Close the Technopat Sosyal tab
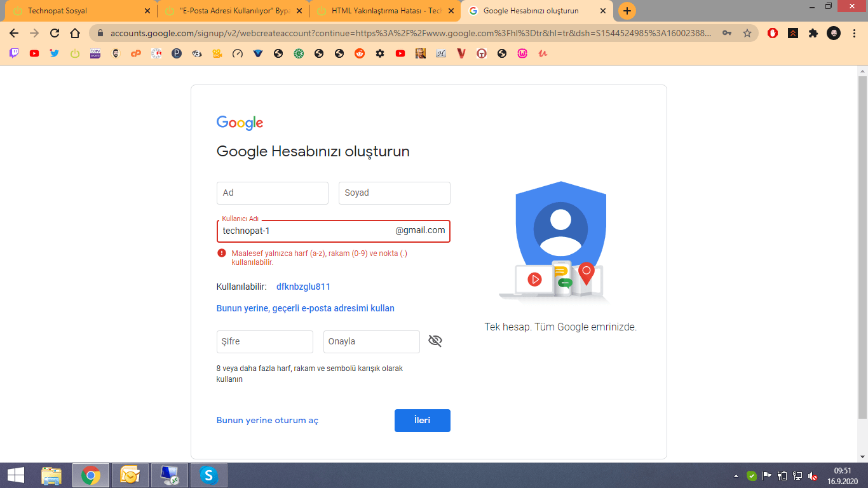 coord(147,11)
